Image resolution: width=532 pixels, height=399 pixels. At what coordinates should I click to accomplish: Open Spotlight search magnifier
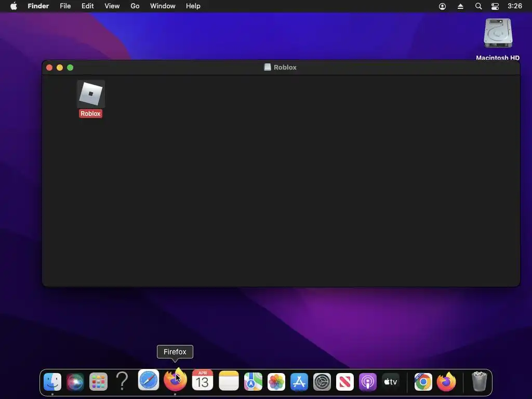point(478,6)
